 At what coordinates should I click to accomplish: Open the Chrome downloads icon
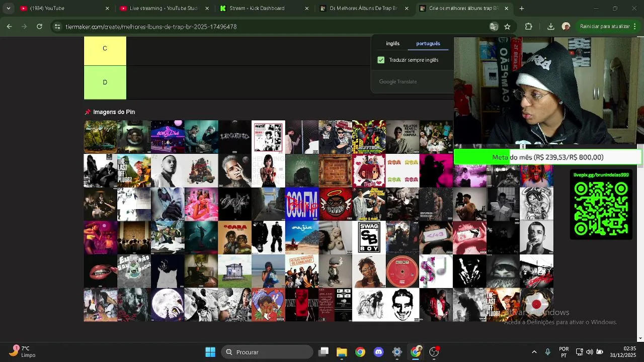[550, 27]
